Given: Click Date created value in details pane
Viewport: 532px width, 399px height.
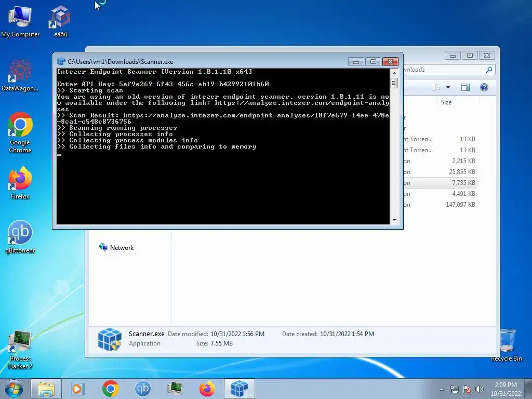Looking at the screenshot, I should 347,334.
